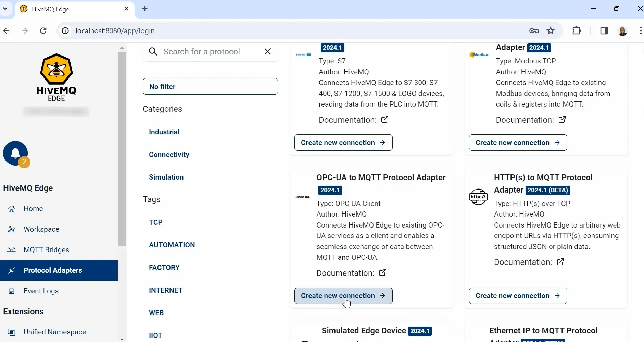This screenshot has width=644, height=342.
Task: Go forward in browser history
Action: [x=25, y=31]
